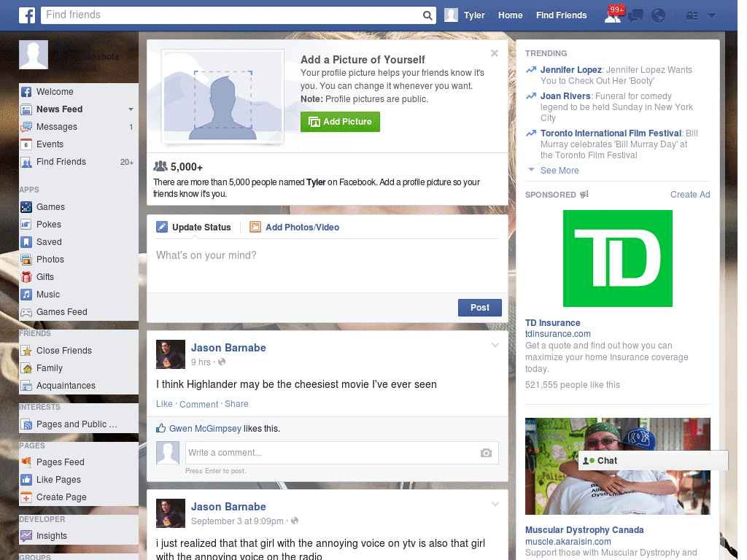
Task: Open account menu dropdown arrow
Action: pyautogui.click(x=711, y=16)
